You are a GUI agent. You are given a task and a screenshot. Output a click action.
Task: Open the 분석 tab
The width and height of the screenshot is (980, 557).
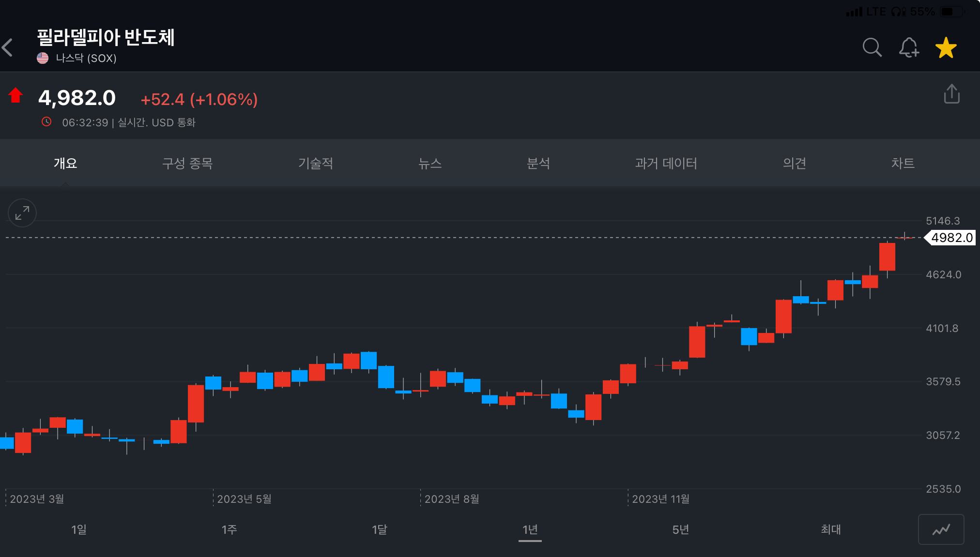tap(538, 163)
